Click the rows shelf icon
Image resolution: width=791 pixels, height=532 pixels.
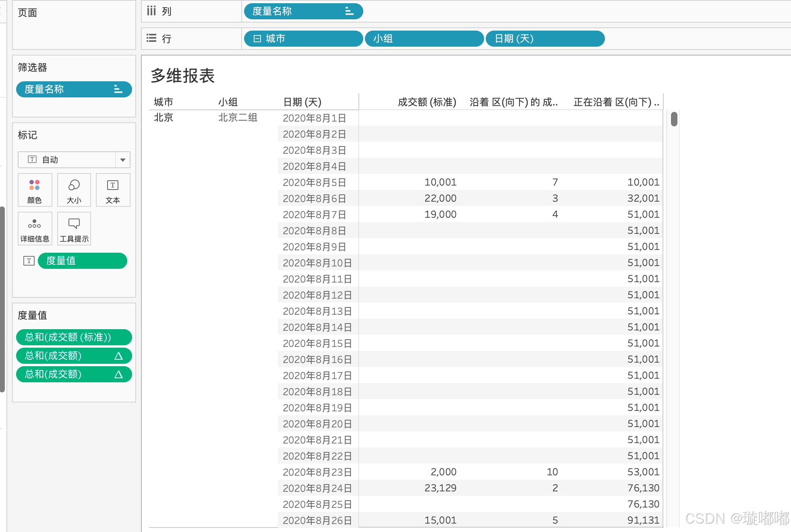point(151,38)
